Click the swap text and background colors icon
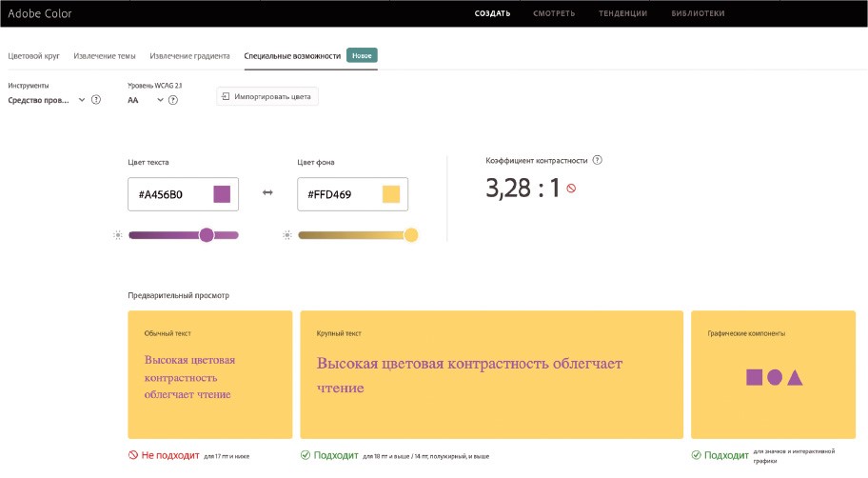This screenshot has width=868, height=478. point(267,193)
